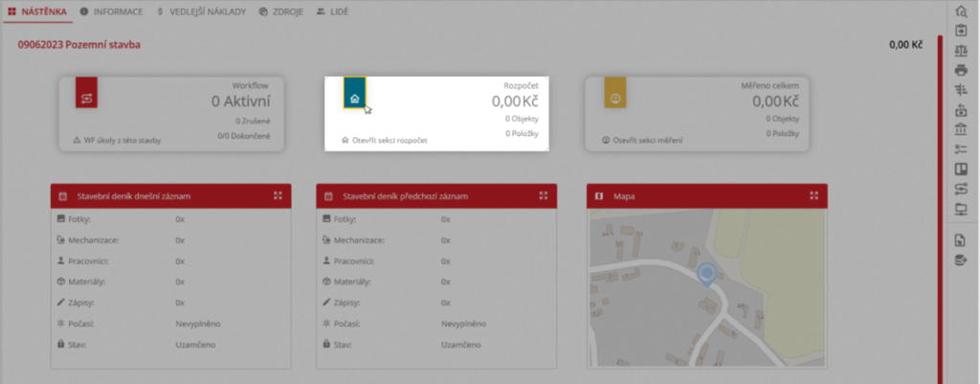This screenshot has width=980, height=384.
Task: Click the database coins icon in right sidebar
Action: tap(962, 259)
